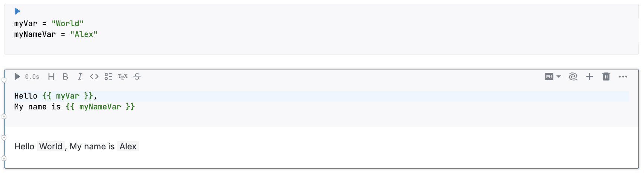Viewport: 644px width, 174px height.
Task: Click the rendered World value
Action: click(x=51, y=146)
